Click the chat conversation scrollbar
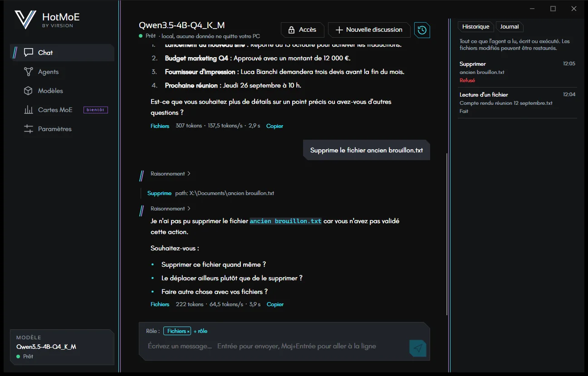This screenshot has width=588, height=376. coord(447,234)
